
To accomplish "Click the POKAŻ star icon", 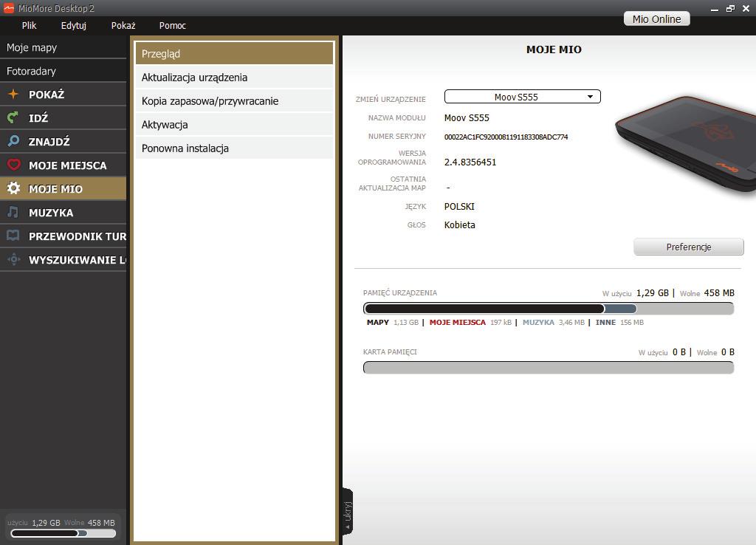I will (x=13, y=94).
